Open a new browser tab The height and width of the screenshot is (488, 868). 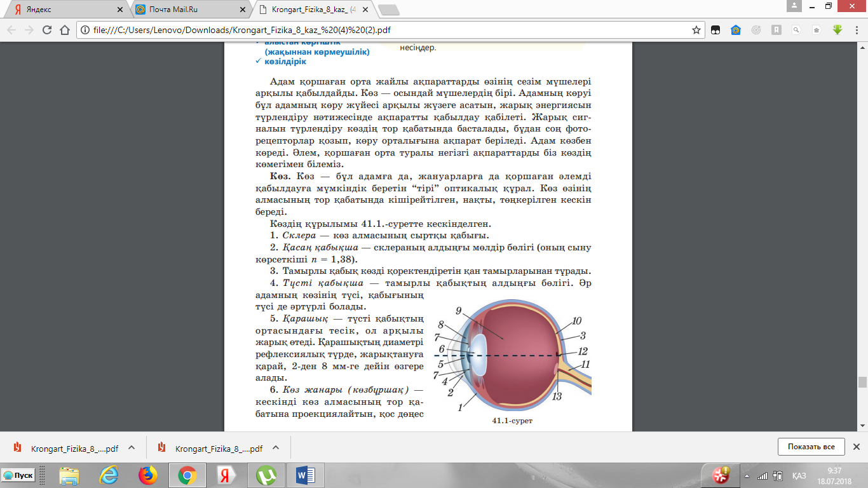(x=388, y=10)
